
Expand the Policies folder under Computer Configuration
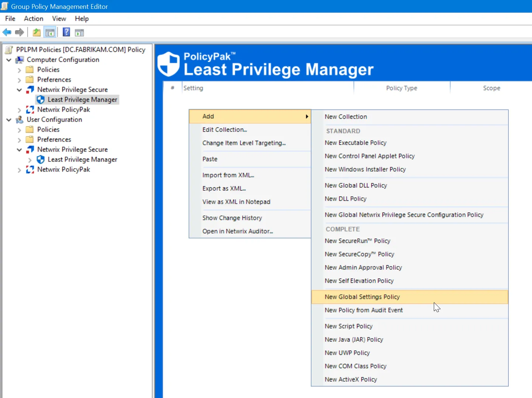(19, 69)
